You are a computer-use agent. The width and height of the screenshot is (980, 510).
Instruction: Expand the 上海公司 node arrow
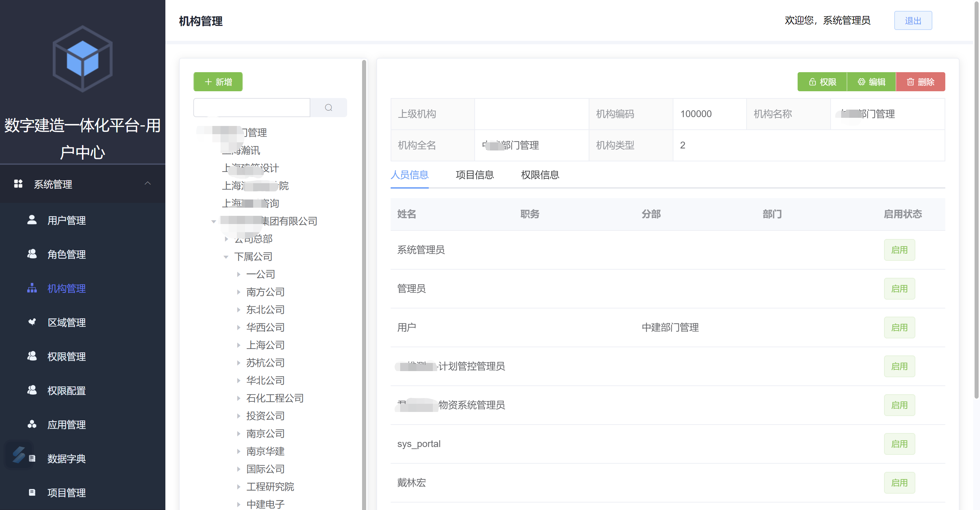[239, 345]
